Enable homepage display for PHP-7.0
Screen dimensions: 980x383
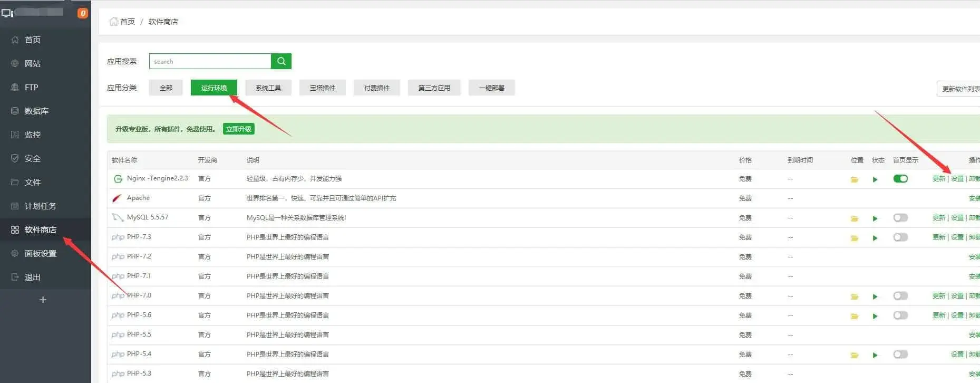tap(900, 296)
